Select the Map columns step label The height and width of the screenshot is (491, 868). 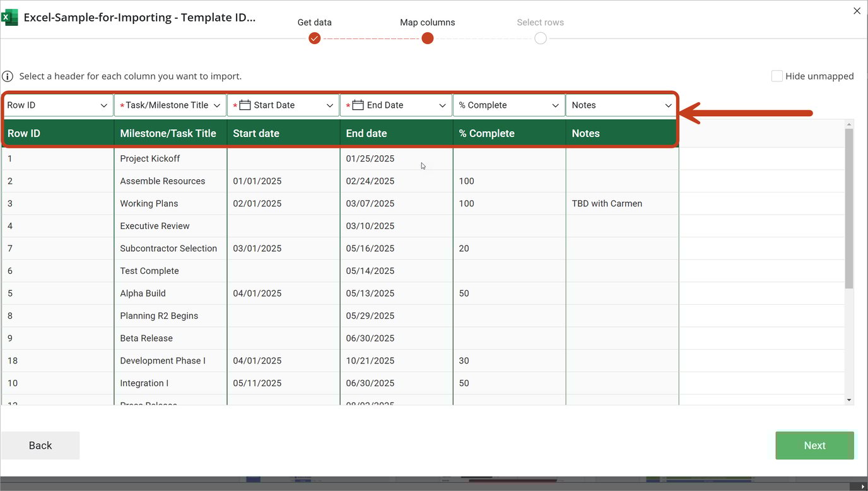[x=427, y=22]
